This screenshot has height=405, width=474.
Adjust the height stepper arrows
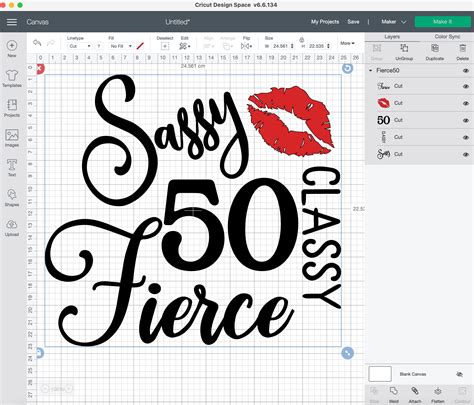(328, 46)
